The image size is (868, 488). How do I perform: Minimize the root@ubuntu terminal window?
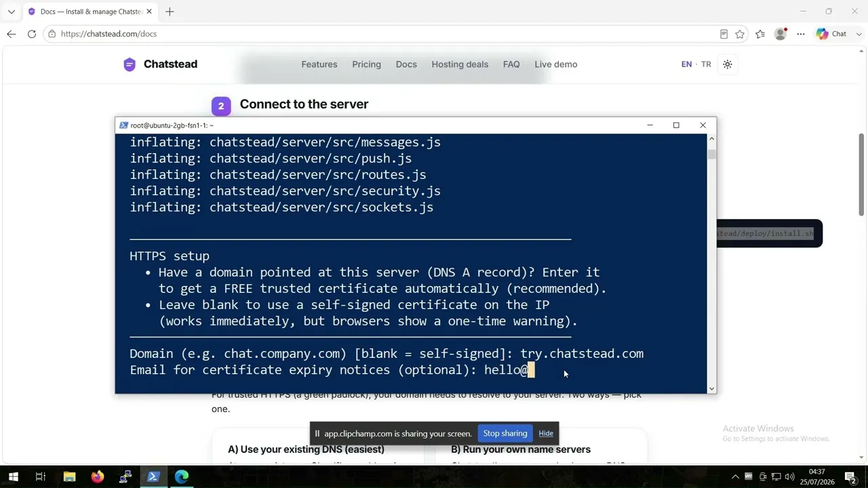tap(650, 125)
